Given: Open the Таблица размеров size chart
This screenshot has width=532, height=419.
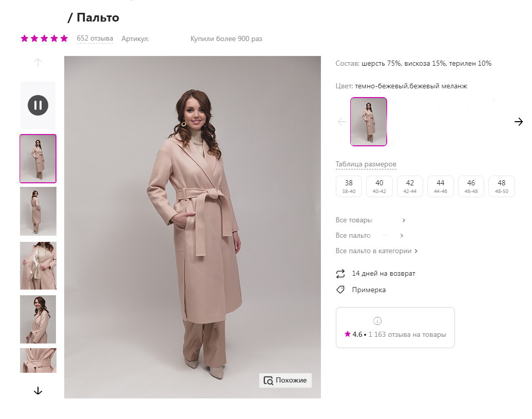Looking at the screenshot, I should coord(366,164).
